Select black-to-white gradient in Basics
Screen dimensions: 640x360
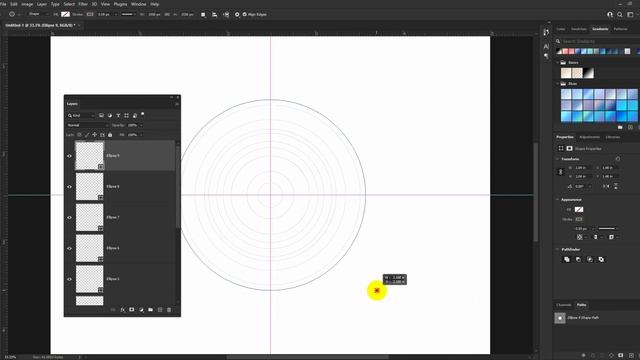[589, 73]
